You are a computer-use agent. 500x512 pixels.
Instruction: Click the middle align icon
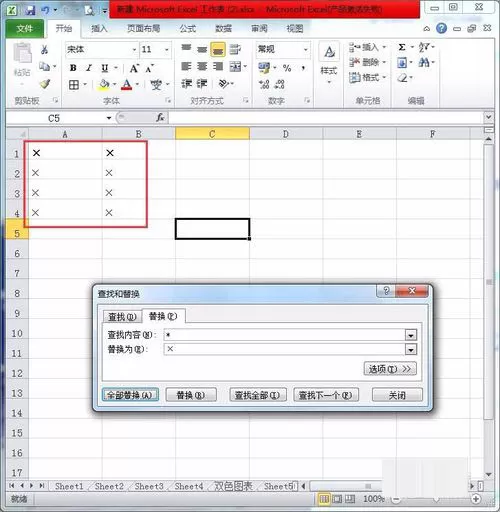(x=202, y=49)
